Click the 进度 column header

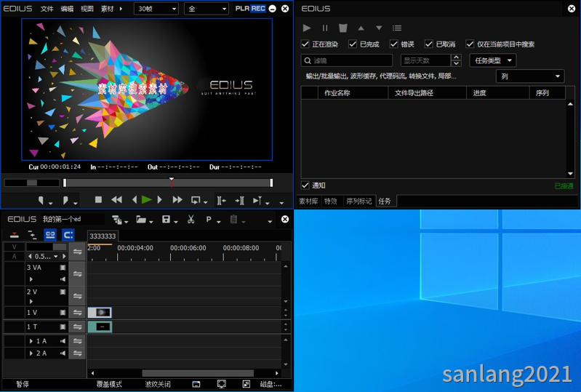pyautogui.click(x=498, y=92)
